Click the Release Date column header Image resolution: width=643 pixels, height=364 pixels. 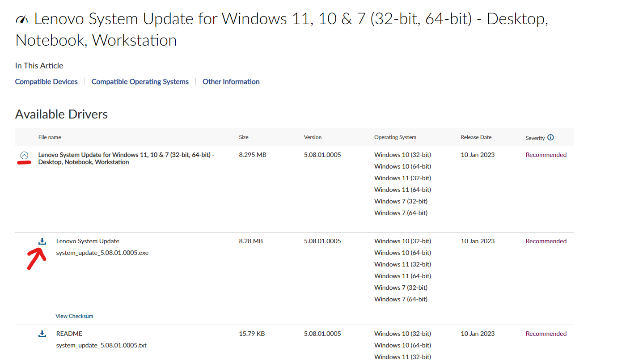coord(476,137)
